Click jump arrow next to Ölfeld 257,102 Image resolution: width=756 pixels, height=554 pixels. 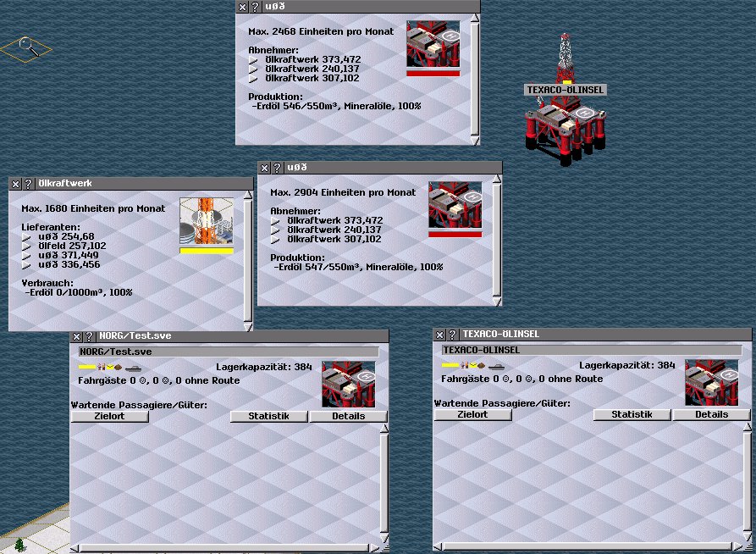point(25,246)
